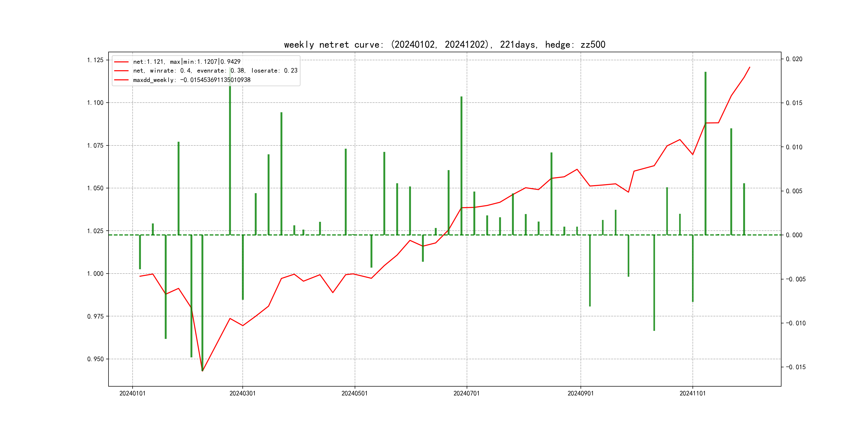Click the 20240701 x-axis date label
This screenshot has width=868, height=434.
tap(467, 393)
